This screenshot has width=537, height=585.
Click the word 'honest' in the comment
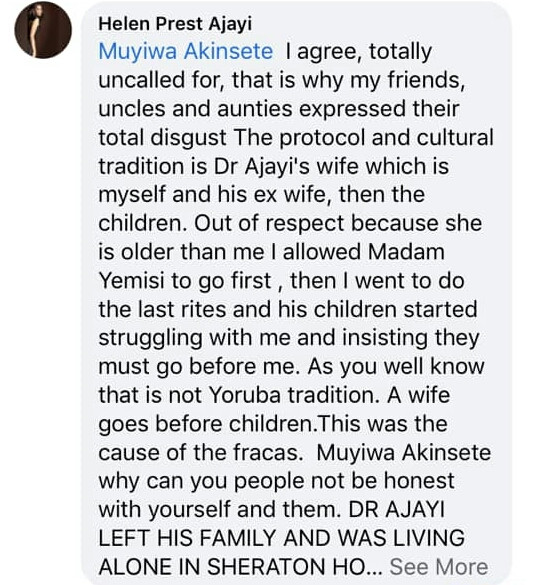(419, 481)
